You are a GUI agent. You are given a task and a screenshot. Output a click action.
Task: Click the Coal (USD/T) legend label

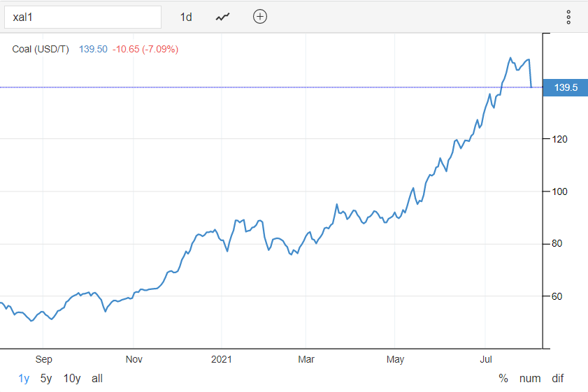41,49
